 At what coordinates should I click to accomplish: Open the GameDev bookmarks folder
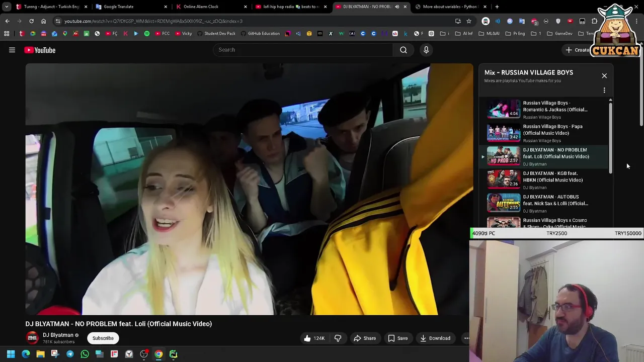tap(559, 34)
